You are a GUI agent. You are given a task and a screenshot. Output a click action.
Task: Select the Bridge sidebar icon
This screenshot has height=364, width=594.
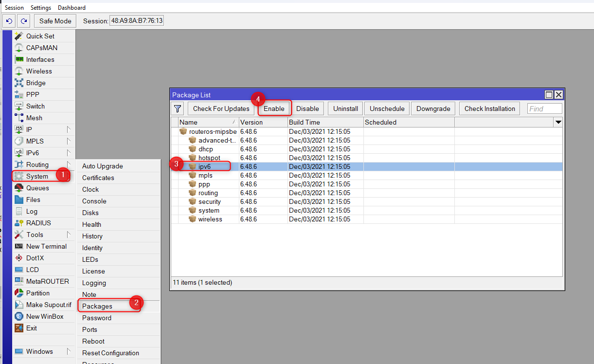(x=19, y=83)
